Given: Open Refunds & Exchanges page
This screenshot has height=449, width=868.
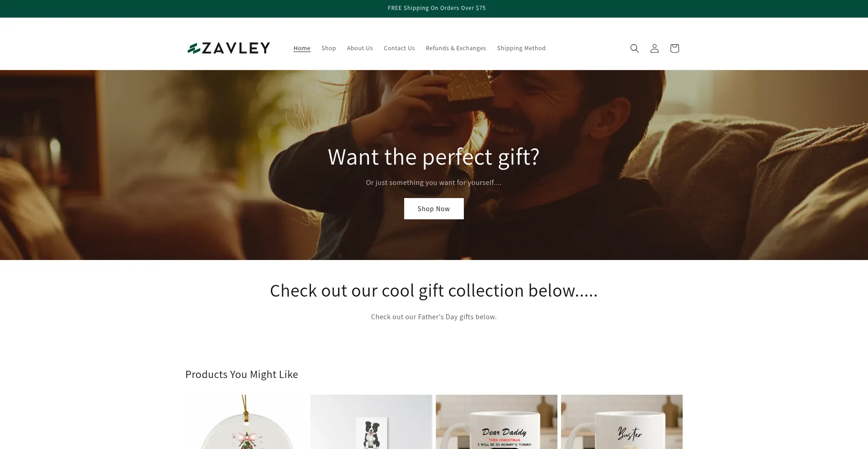Looking at the screenshot, I should 456,48.
